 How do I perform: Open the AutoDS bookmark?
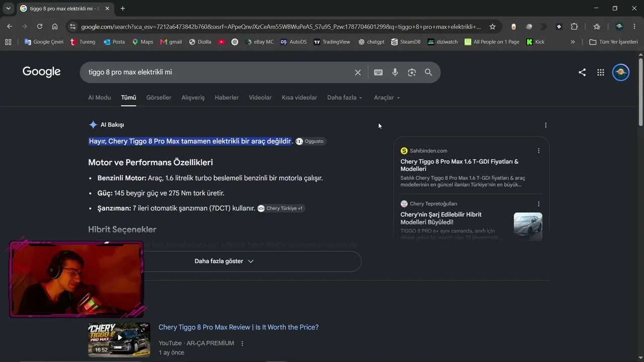[x=293, y=42]
